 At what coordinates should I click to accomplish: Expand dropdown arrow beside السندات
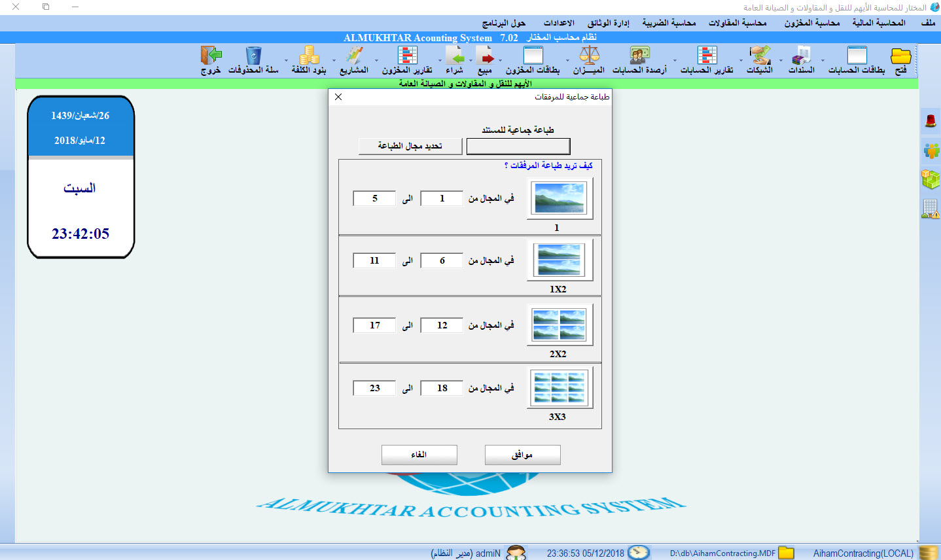781,61
